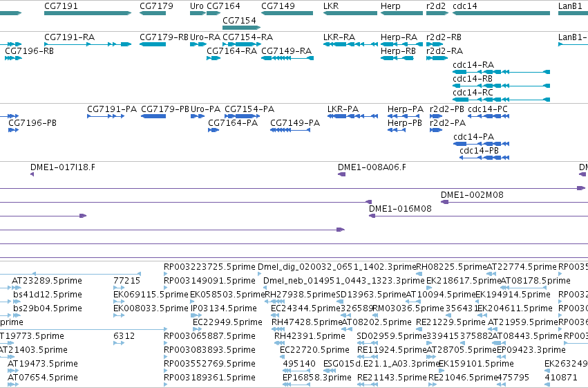Select transcript LKR-RA

[339, 37]
